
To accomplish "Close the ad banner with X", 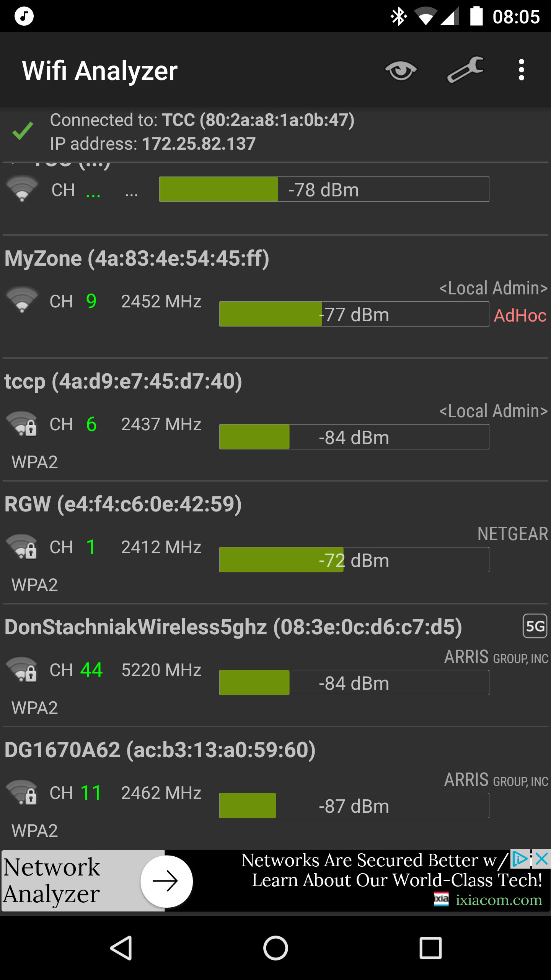I will pos(542,859).
